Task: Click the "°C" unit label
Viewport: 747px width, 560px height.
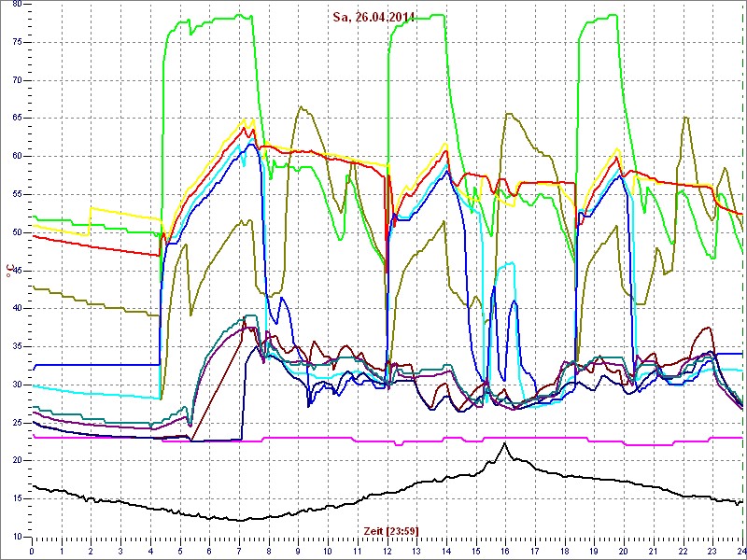Action: click(x=8, y=270)
